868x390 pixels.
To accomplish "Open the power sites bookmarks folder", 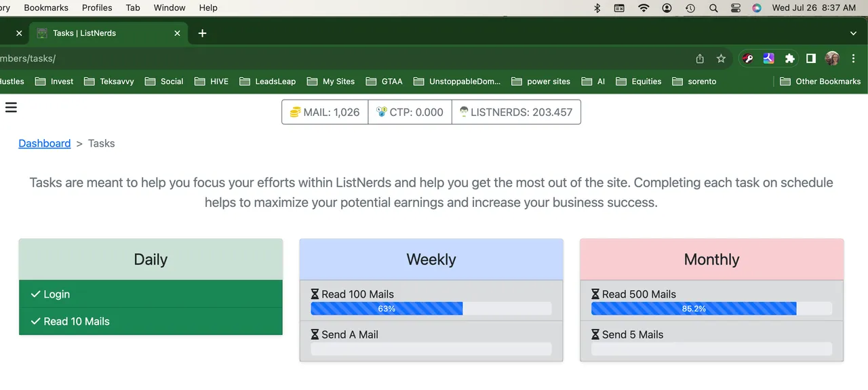I will (x=540, y=81).
